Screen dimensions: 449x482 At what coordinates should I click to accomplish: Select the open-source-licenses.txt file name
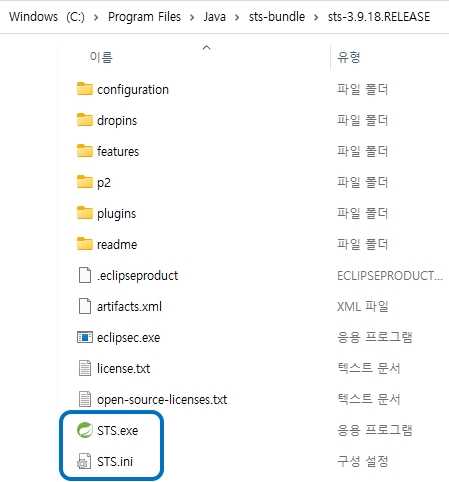click(x=162, y=399)
